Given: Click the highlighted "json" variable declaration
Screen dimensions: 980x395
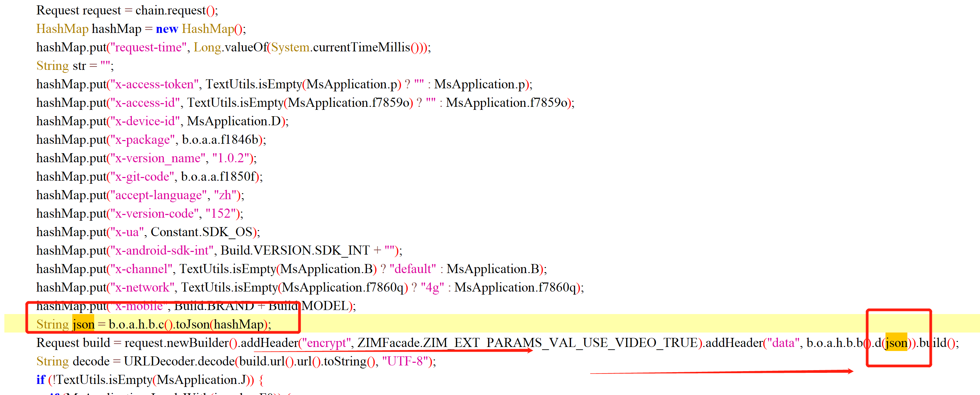Looking at the screenshot, I should click(83, 324).
